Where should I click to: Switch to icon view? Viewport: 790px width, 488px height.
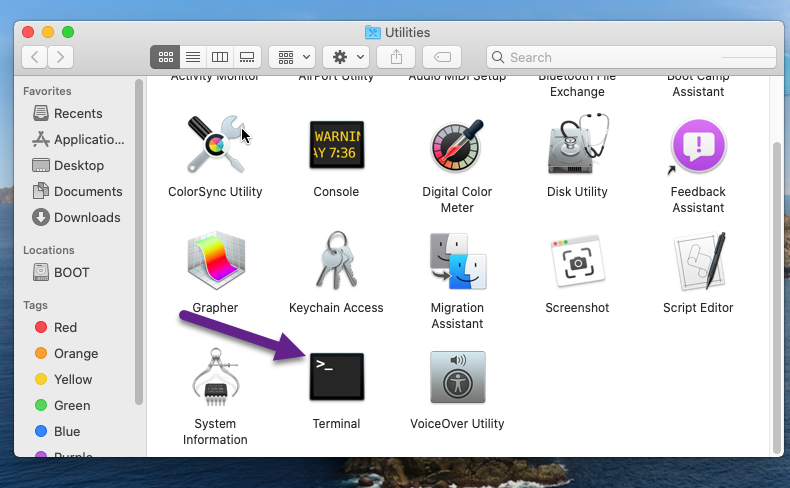point(165,57)
